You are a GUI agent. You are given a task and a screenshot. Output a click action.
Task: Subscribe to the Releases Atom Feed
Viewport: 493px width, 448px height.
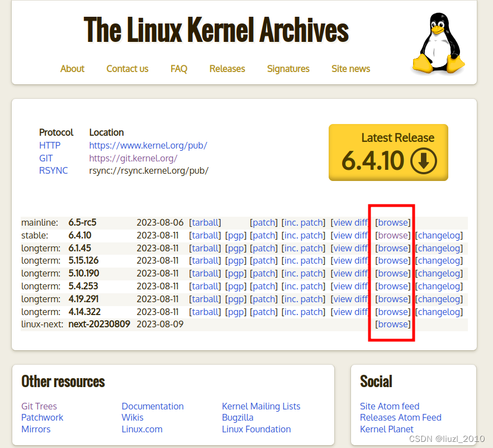pos(401,417)
